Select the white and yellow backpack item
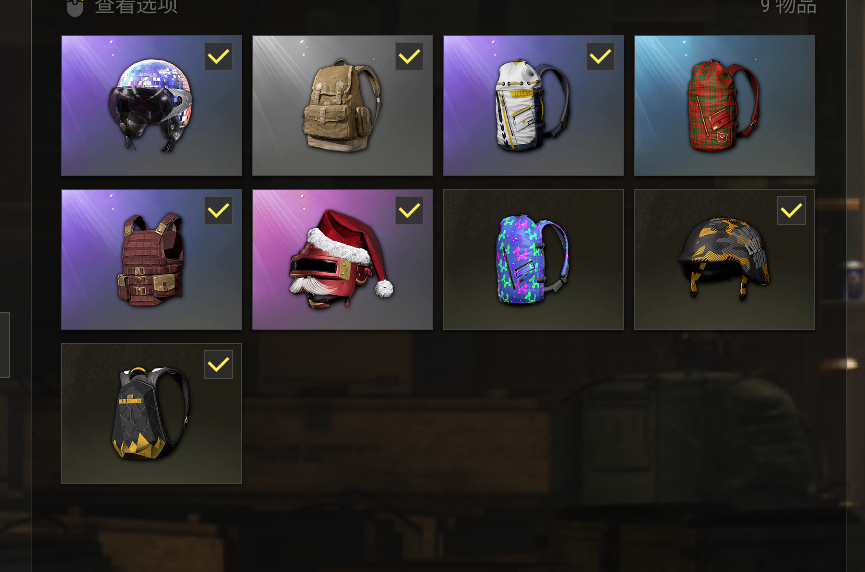The height and width of the screenshot is (572, 865). [x=533, y=105]
